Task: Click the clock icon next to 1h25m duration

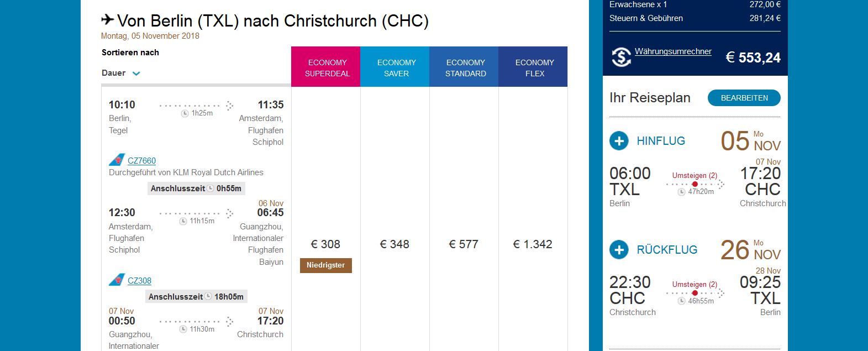Action: tap(185, 113)
